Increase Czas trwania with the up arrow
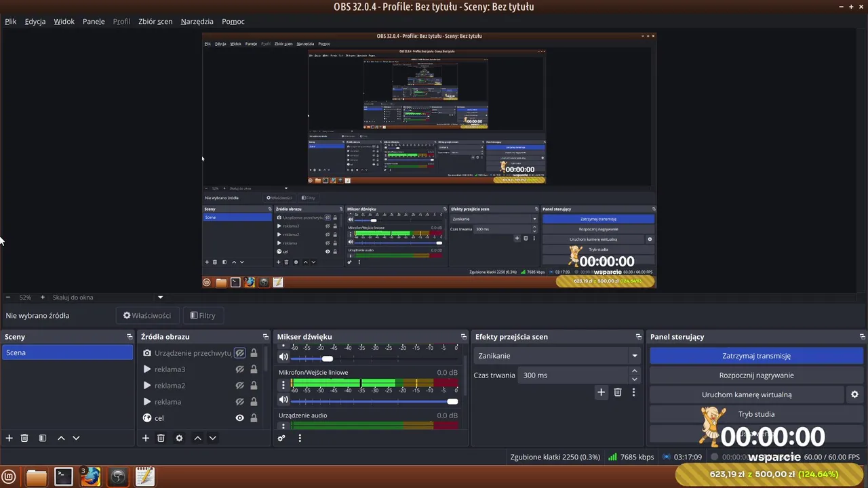Screen dimensions: 868x488 635,371
